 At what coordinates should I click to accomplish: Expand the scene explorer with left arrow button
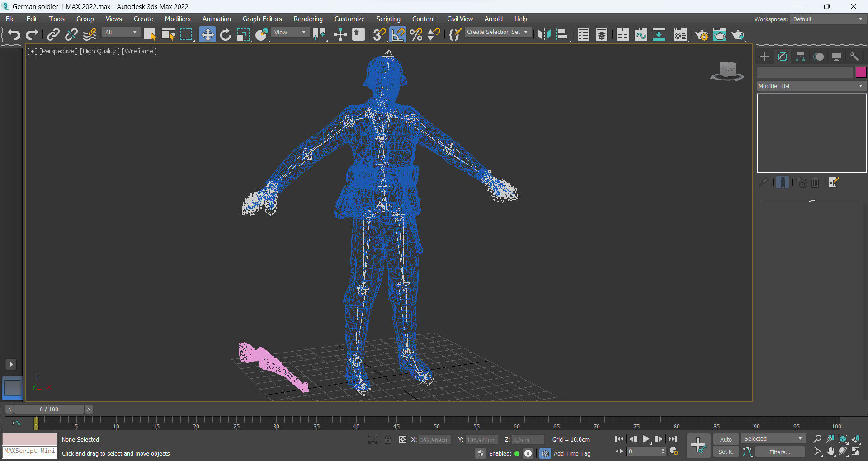pos(11,364)
